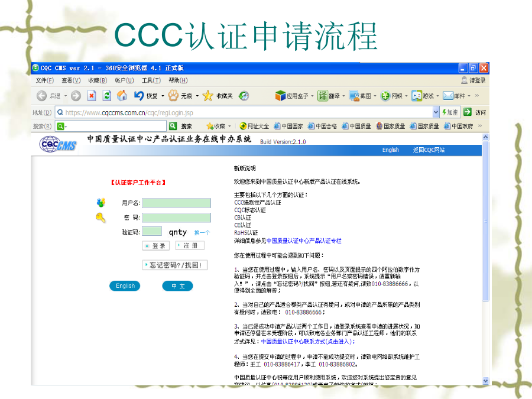Screen dimensions: 532x399
Task: Show more bookmarks via the chevron
Action: click(480, 126)
